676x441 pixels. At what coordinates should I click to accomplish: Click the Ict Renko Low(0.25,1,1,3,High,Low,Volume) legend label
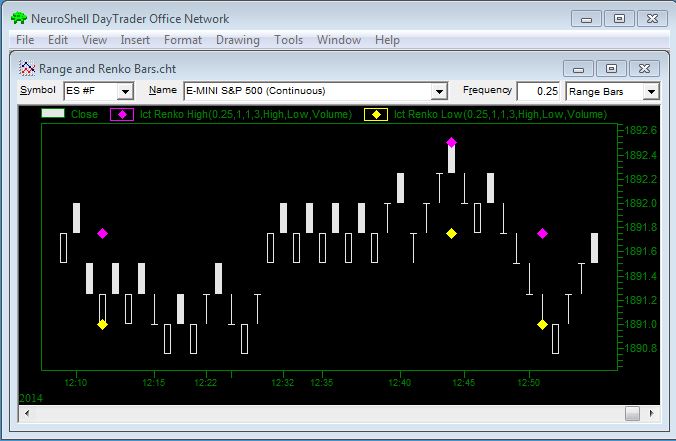click(501, 114)
